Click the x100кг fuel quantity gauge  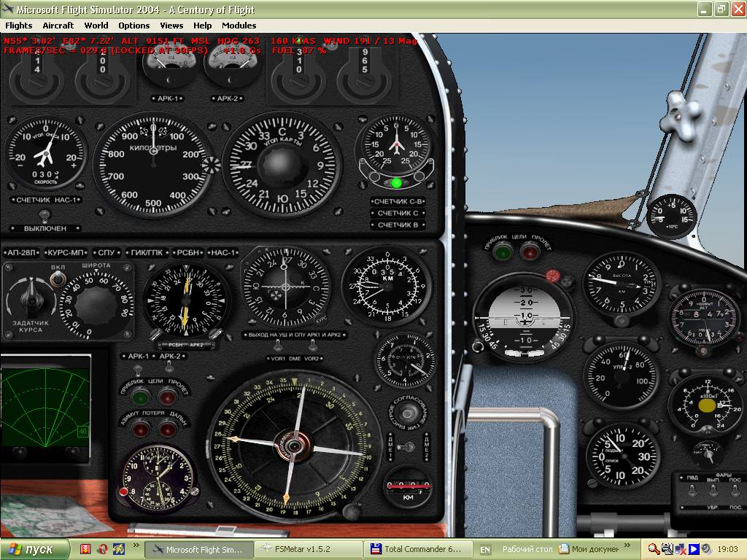(x=707, y=405)
